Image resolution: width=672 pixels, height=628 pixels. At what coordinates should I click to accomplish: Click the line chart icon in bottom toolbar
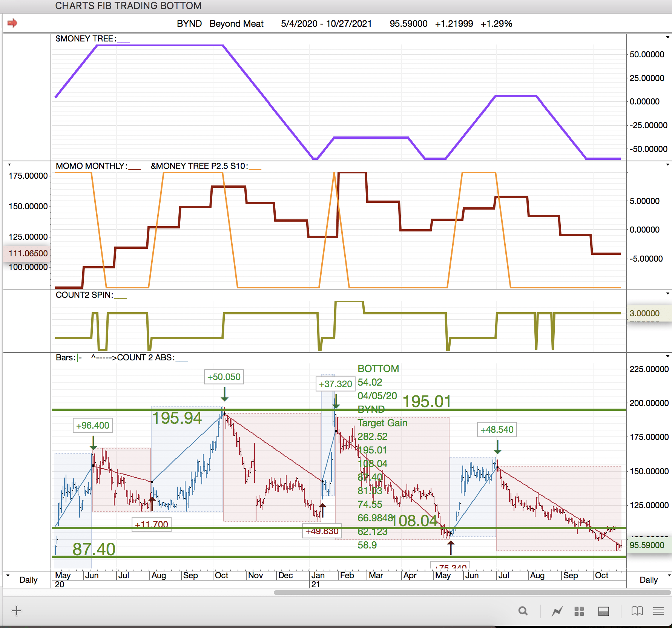pos(557,611)
